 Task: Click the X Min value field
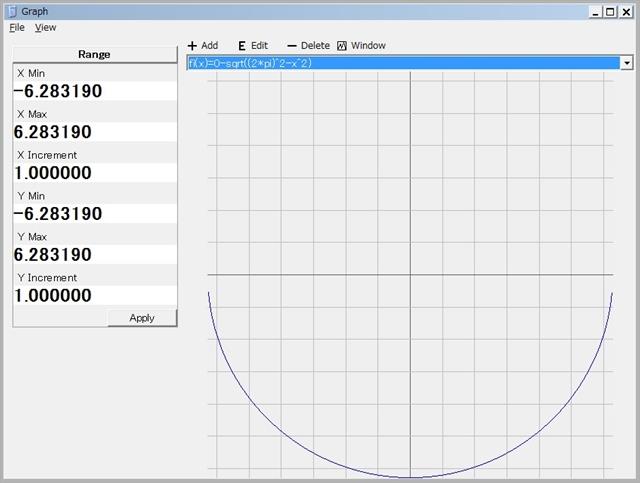click(x=95, y=91)
